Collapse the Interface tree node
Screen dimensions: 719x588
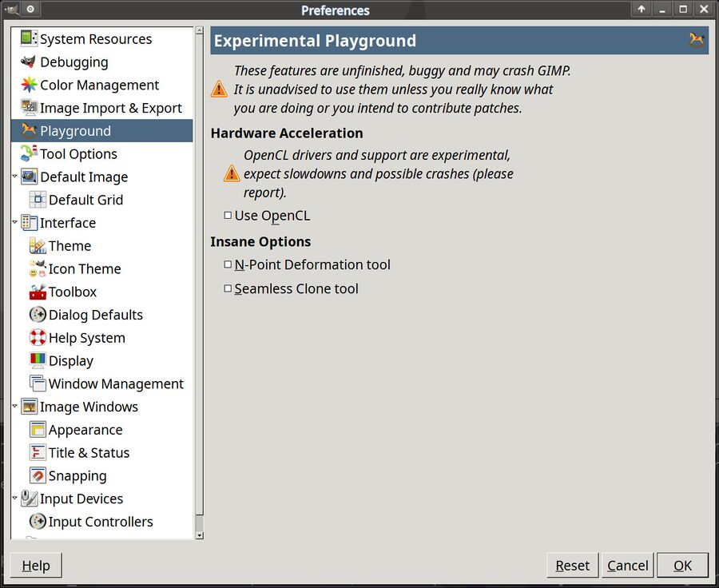coord(14,222)
